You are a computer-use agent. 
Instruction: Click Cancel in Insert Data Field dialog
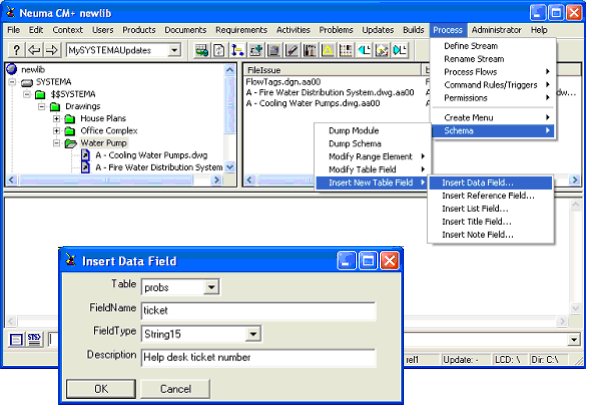pos(175,389)
